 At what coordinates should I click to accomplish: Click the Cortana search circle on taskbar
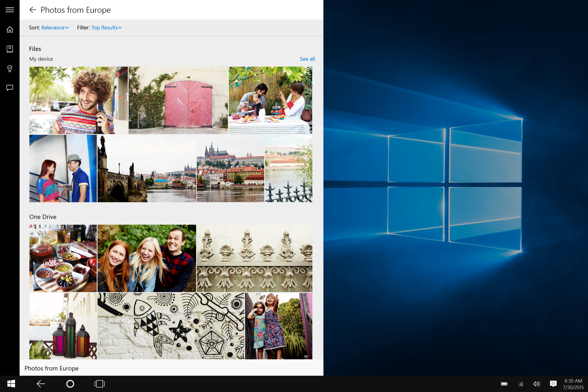pyautogui.click(x=70, y=384)
